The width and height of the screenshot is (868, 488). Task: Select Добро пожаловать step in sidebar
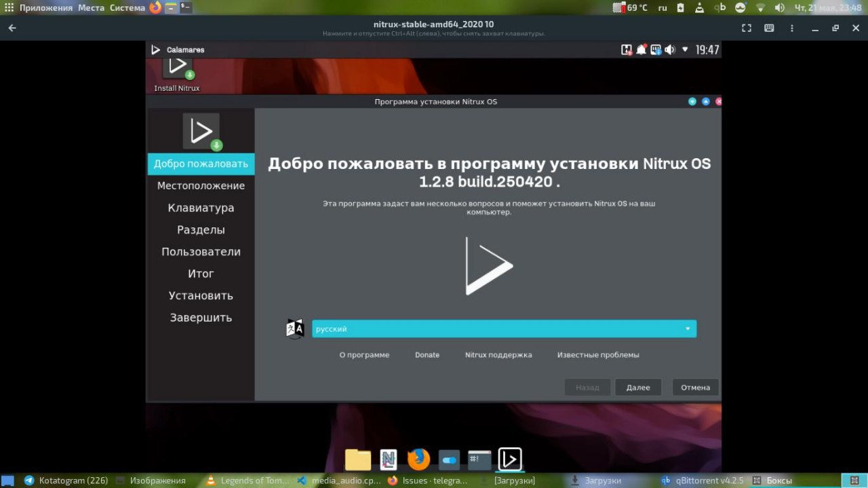pos(201,164)
